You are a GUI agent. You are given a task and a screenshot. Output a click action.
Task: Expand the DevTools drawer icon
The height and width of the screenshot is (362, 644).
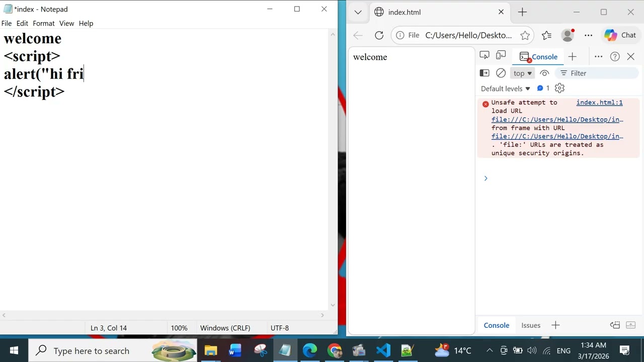tap(631, 325)
